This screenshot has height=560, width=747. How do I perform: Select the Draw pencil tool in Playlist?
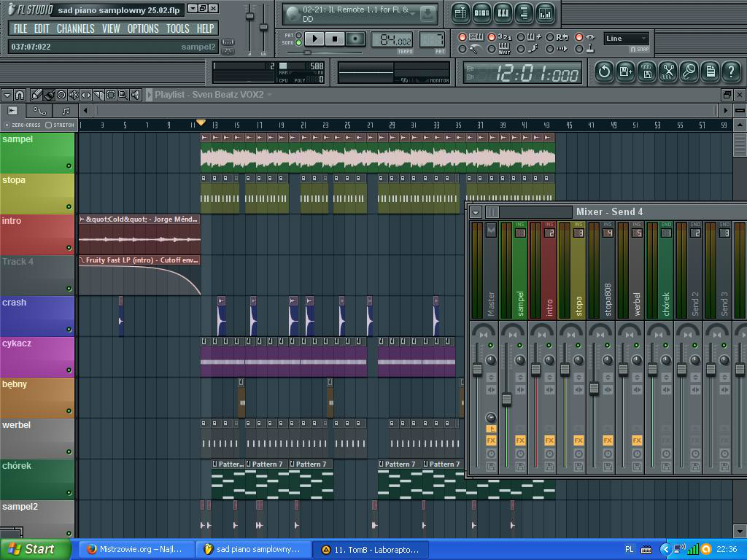tap(36, 95)
